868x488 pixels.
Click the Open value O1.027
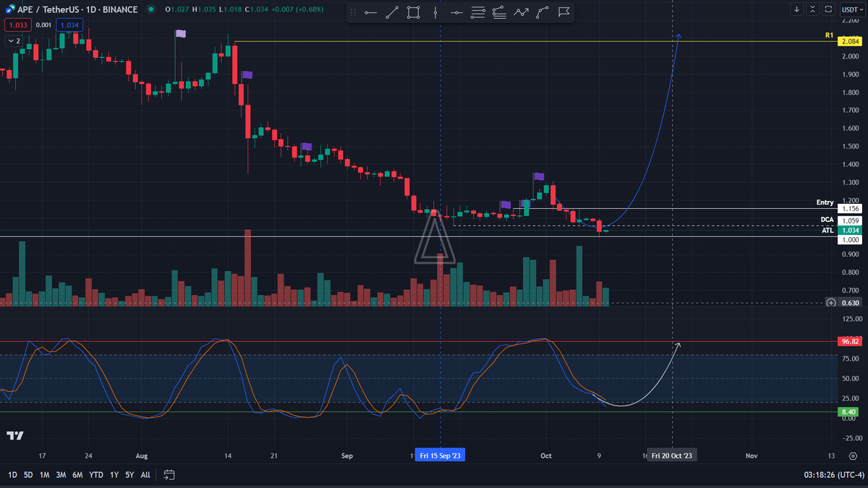click(x=178, y=9)
